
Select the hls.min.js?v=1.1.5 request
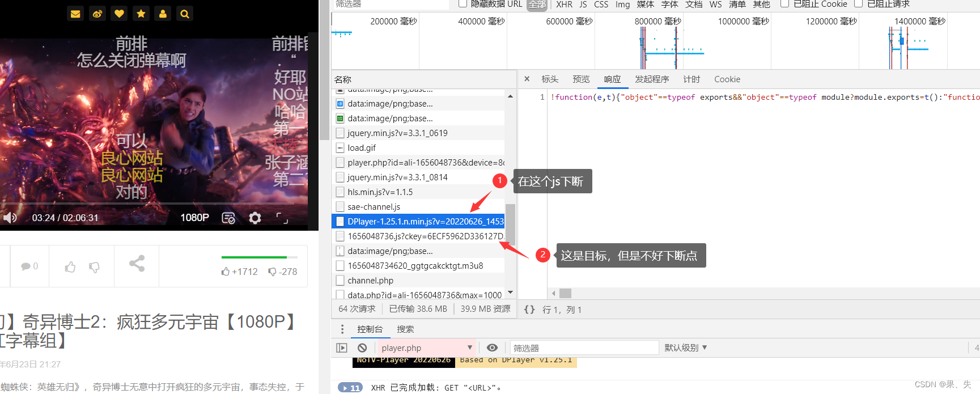point(418,192)
